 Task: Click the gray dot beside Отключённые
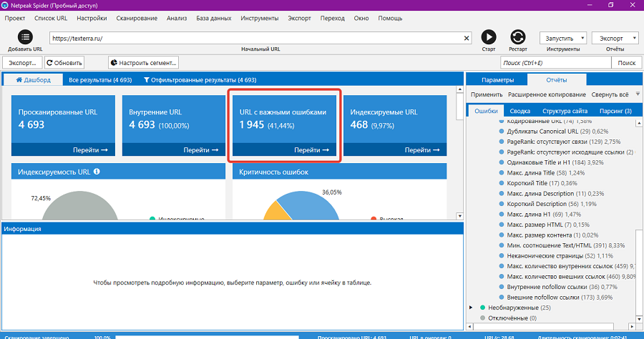(482, 318)
